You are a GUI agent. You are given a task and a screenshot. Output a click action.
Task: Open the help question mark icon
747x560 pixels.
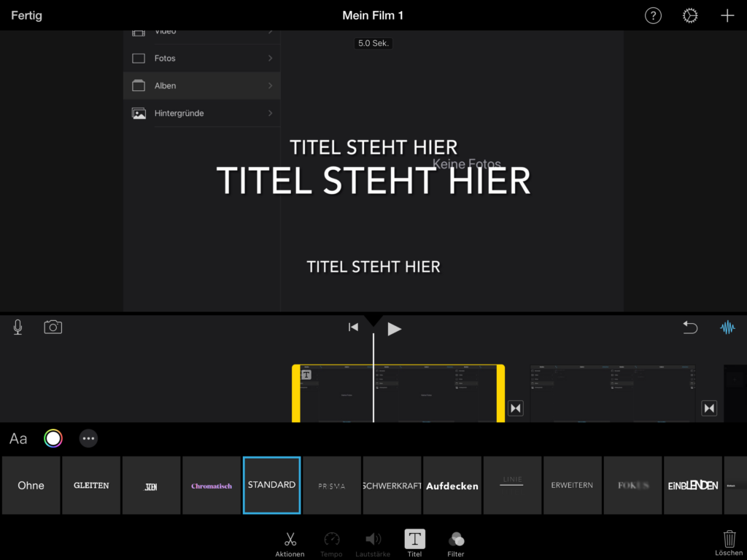click(x=653, y=15)
